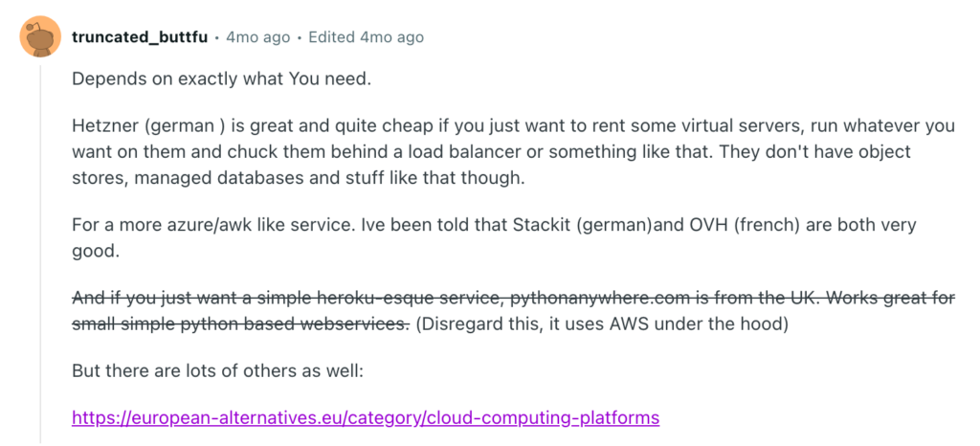Click the struck-through "small simple python based webservices" text

[238, 324]
